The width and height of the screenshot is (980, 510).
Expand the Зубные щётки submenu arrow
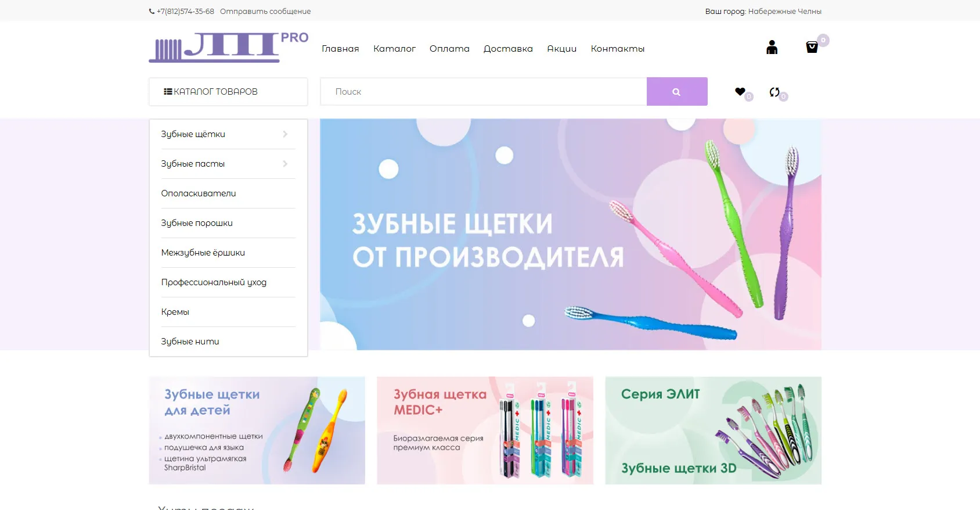tap(285, 134)
